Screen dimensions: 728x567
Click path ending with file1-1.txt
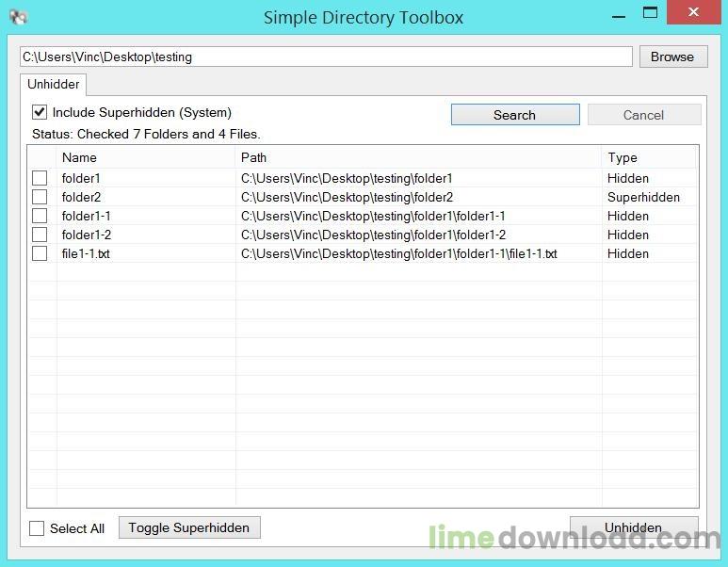coord(398,254)
